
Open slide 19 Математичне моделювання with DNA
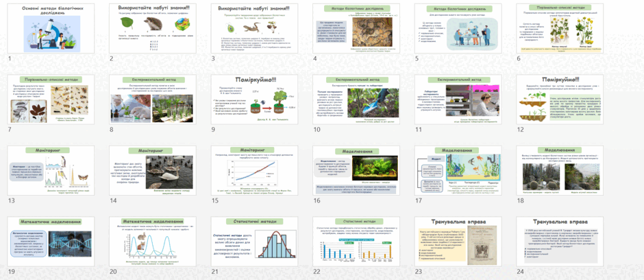(51, 242)
